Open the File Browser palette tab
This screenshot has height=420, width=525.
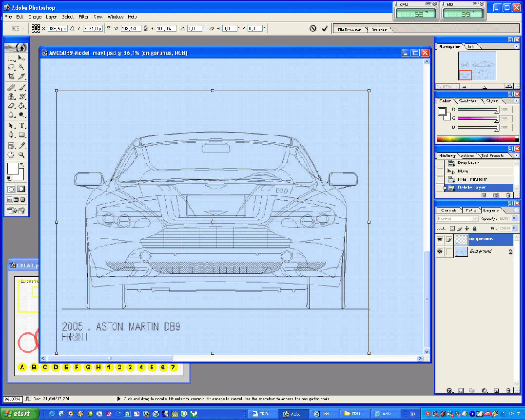(x=350, y=30)
